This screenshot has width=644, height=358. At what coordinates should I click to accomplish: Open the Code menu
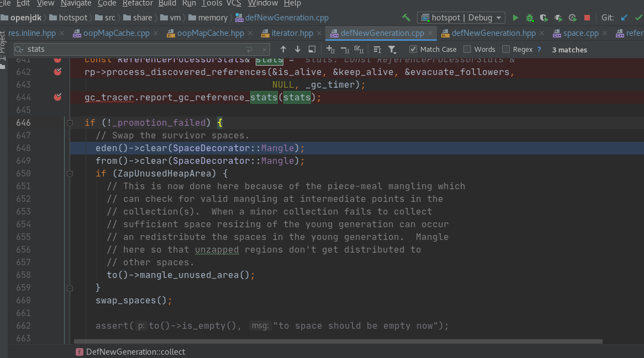point(107,3)
